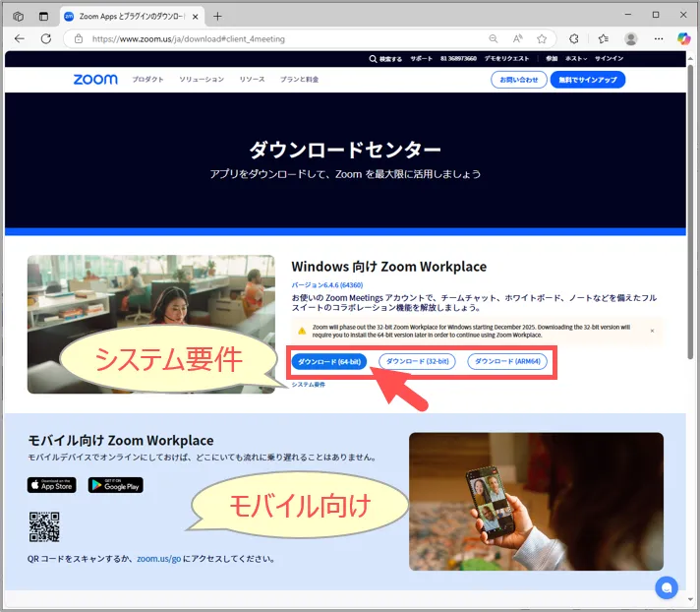Click the warning triangle icon in the notice
The width and height of the screenshot is (700, 612).
click(302, 331)
